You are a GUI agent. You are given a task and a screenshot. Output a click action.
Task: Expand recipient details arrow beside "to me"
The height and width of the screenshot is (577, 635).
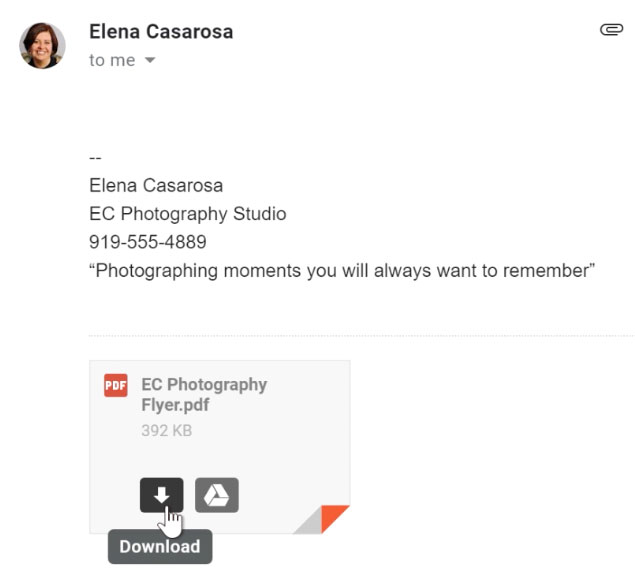click(150, 61)
